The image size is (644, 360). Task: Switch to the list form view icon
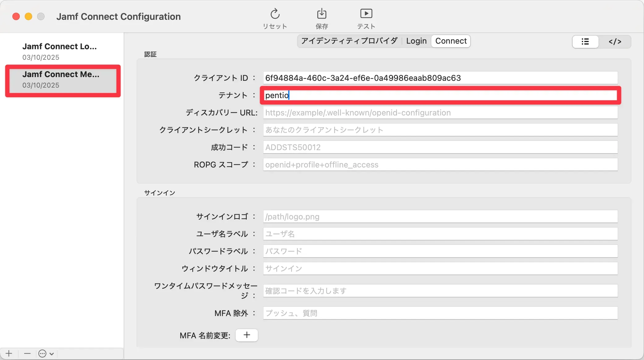tap(585, 41)
